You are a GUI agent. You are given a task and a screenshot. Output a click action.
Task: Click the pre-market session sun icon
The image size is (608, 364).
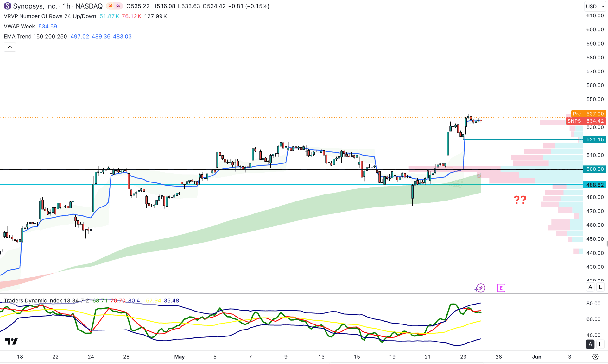[110, 6]
